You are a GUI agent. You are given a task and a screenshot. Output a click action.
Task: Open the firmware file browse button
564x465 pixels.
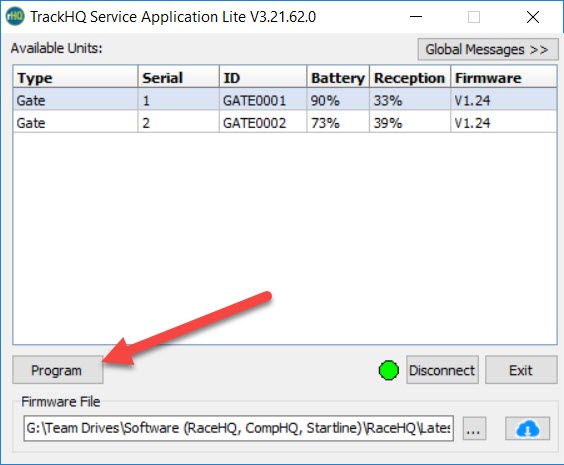tap(474, 428)
